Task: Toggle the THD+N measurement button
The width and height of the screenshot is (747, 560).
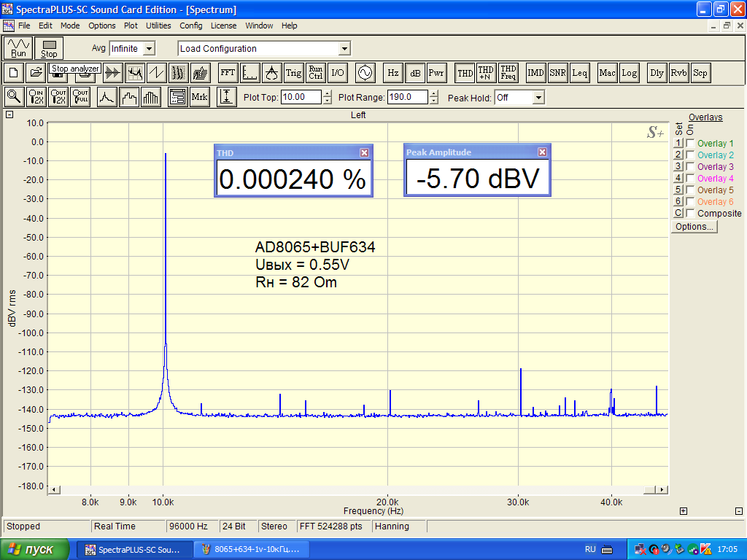Action: (x=486, y=73)
